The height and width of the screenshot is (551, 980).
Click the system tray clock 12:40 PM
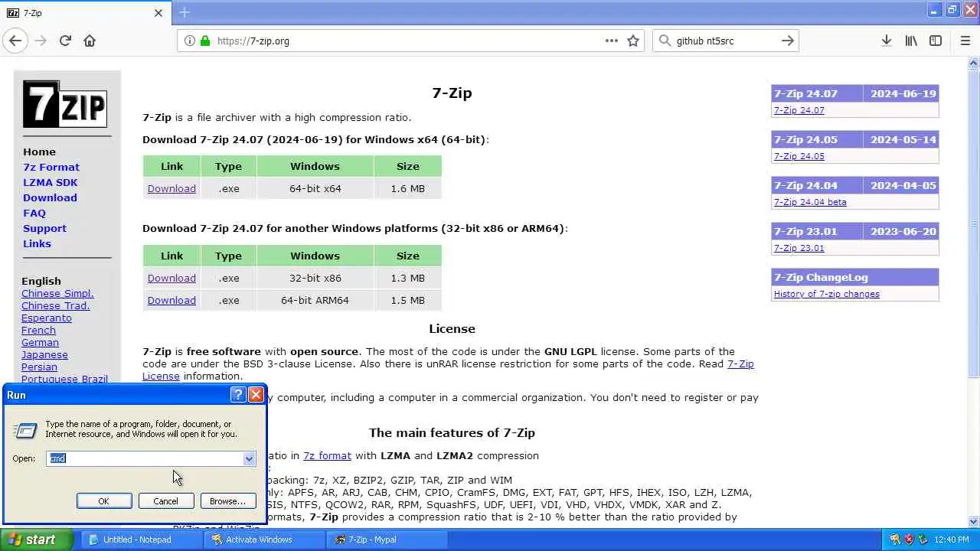point(952,540)
